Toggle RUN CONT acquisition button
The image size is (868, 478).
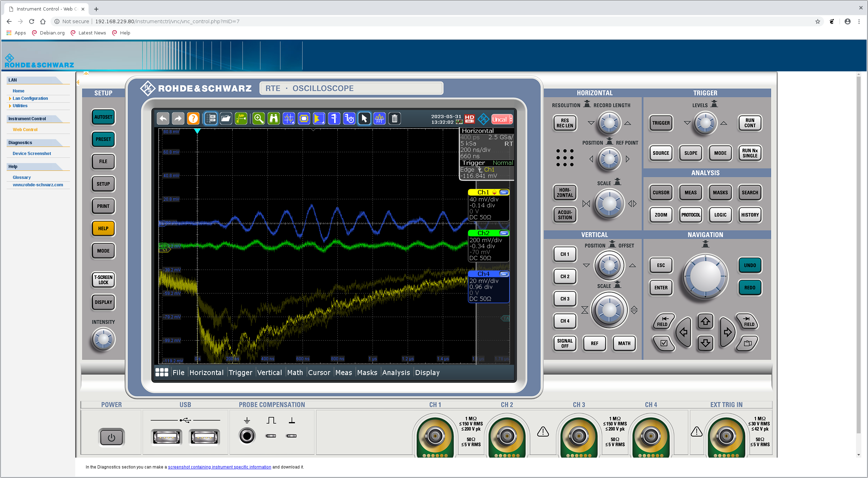(749, 123)
